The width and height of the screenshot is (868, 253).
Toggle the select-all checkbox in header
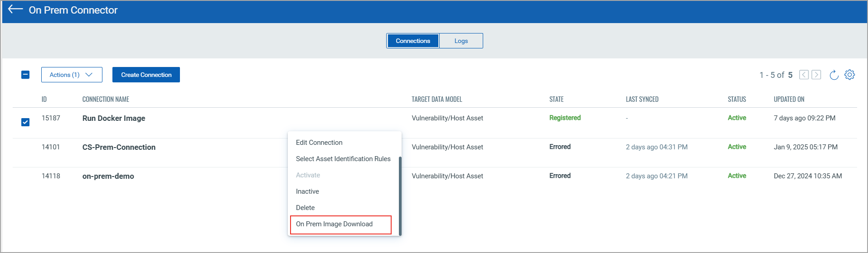tap(25, 75)
